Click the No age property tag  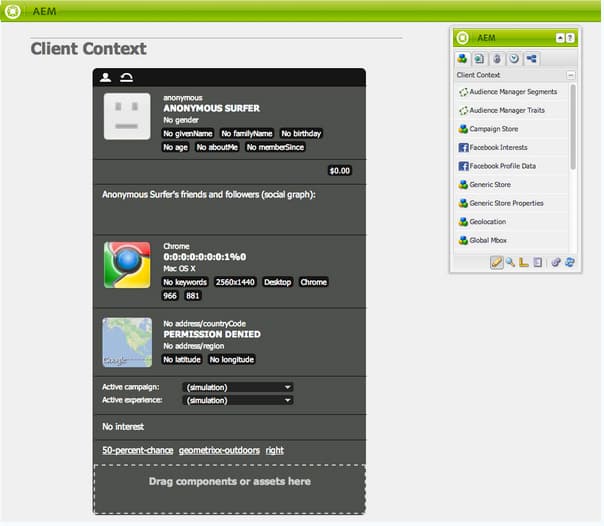point(175,147)
